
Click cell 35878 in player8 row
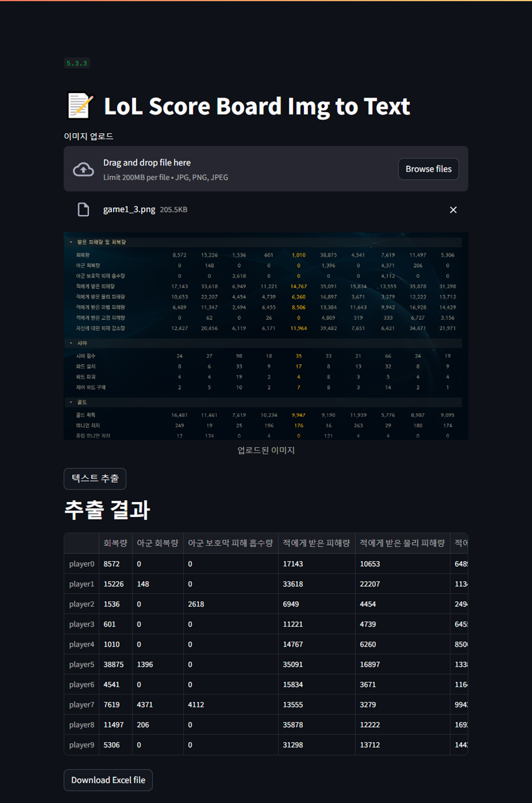pos(317,725)
